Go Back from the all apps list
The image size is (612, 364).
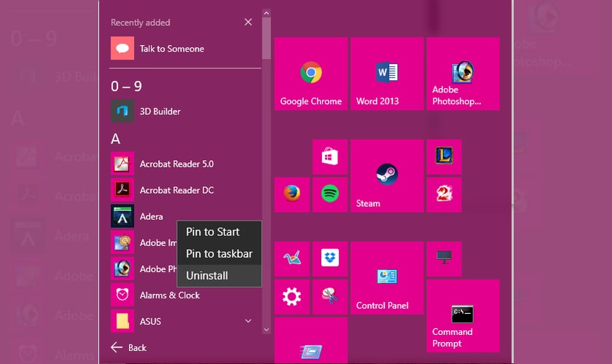(128, 347)
